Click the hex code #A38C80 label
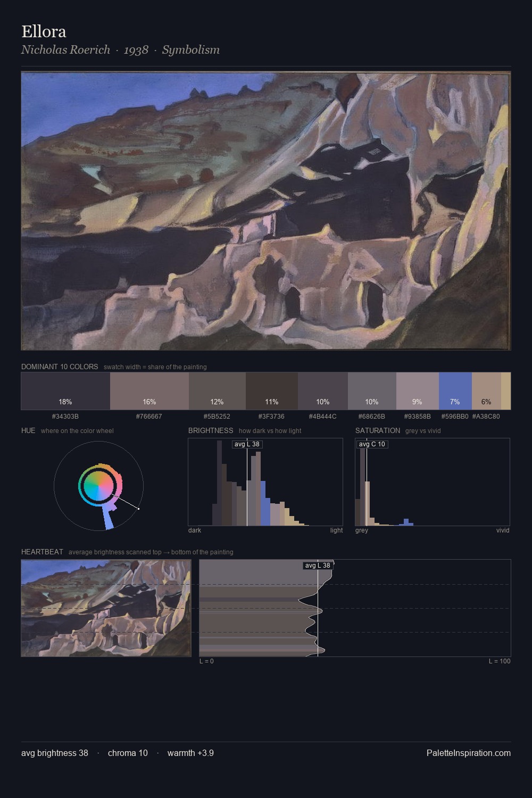 [486, 417]
